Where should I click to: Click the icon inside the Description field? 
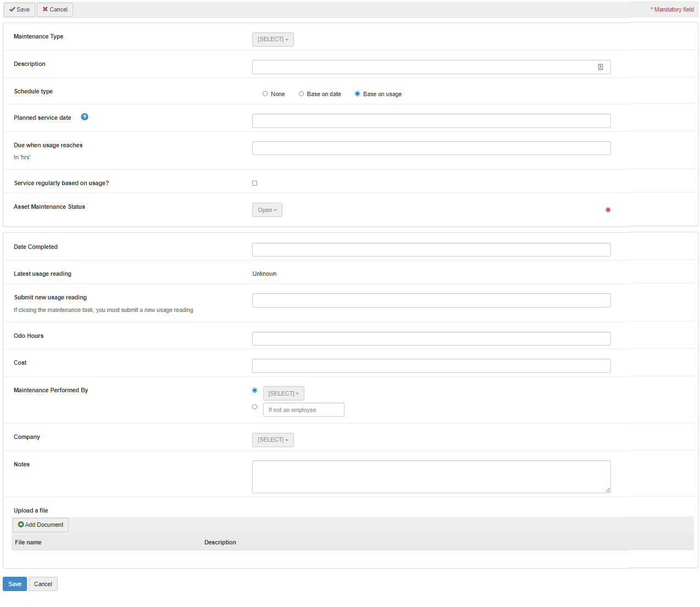tap(600, 67)
